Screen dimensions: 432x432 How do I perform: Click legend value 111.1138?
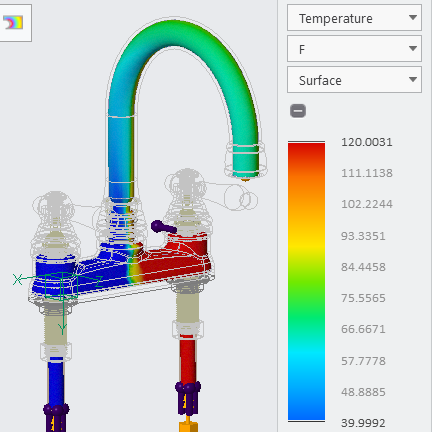click(x=367, y=173)
